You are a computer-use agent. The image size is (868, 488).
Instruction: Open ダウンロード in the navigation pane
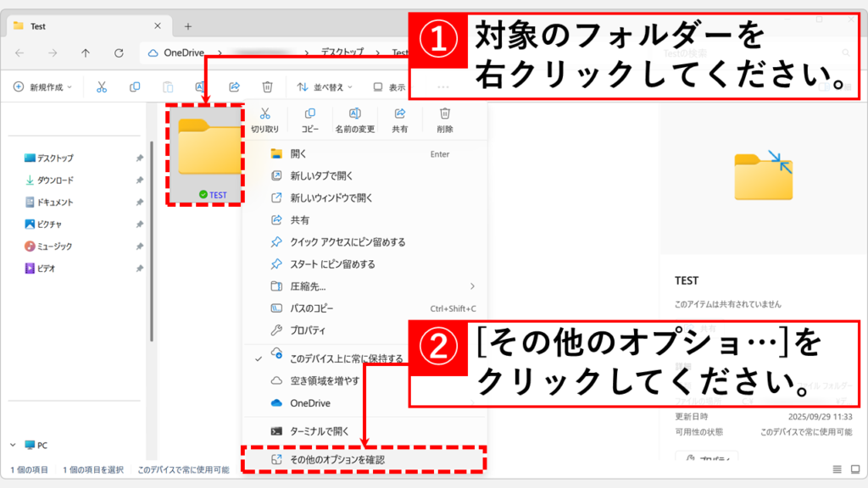click(x=55, y=180)
